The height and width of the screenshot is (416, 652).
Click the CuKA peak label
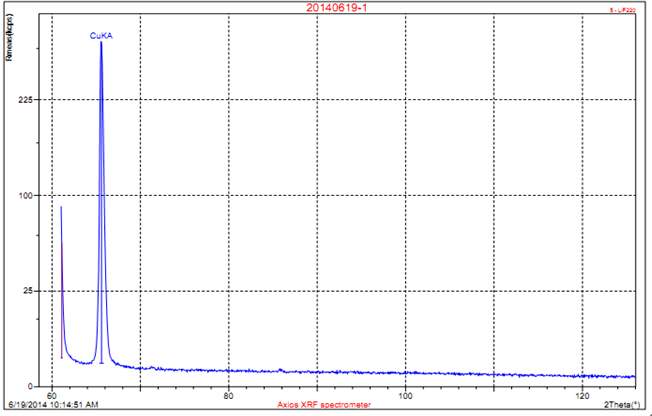point(101,36)
